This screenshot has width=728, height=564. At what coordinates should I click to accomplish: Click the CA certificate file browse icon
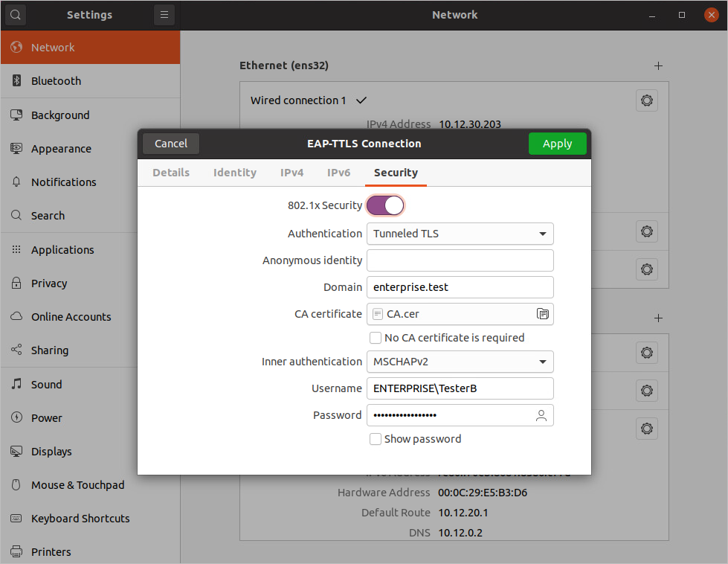pyautogui.click(x=543, y=314)
